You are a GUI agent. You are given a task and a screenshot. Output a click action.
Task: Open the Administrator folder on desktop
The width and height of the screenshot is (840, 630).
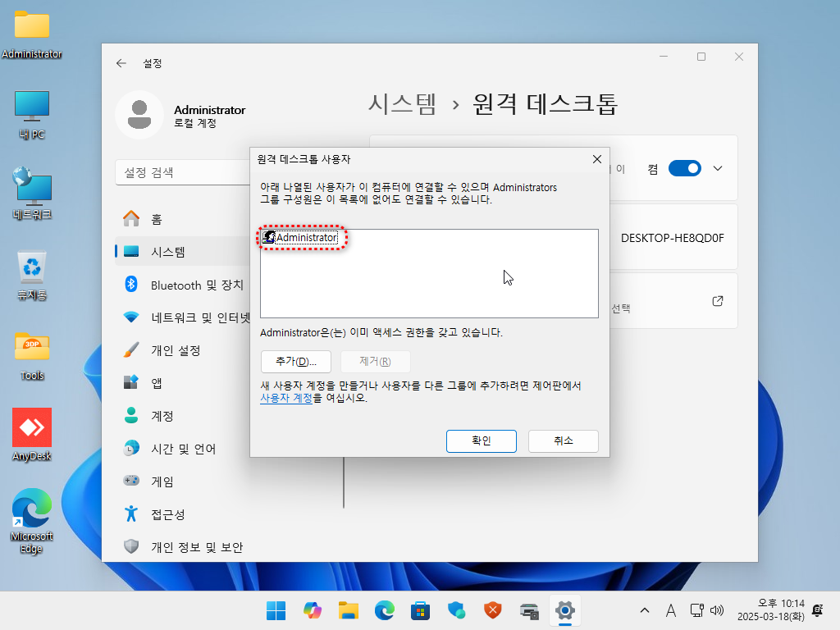tap(32, 34)
